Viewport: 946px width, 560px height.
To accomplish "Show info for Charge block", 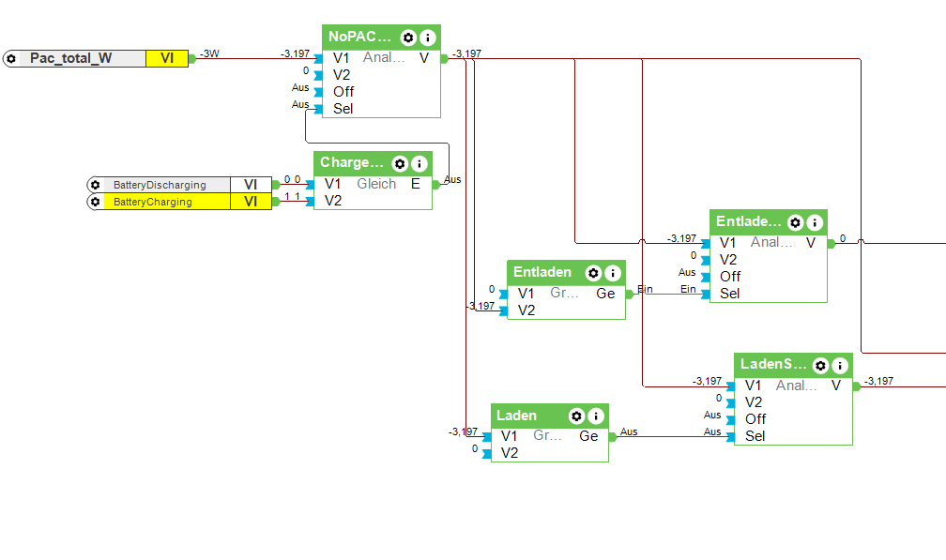I will tap(420, 163).
